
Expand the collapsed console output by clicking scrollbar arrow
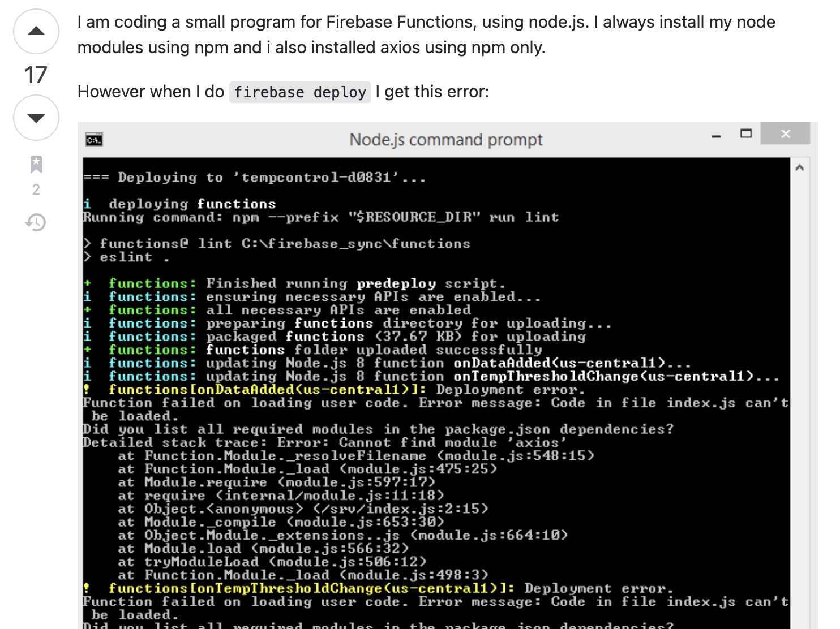pyautogui.click(x=800, y=167)
